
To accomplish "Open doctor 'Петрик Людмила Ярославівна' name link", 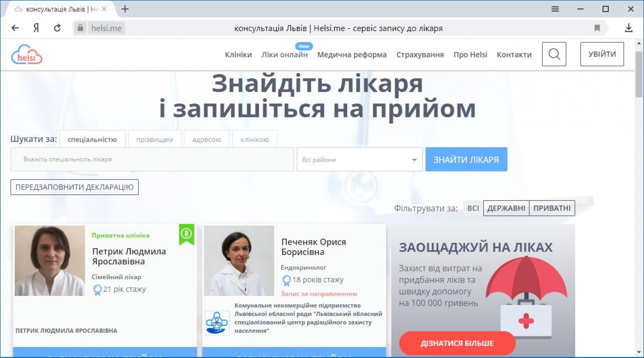I will [129, 256].
